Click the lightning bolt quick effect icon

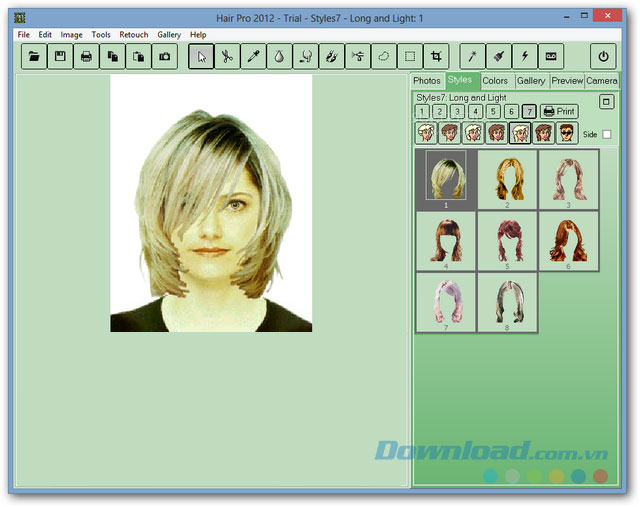[x=525, y=56]
